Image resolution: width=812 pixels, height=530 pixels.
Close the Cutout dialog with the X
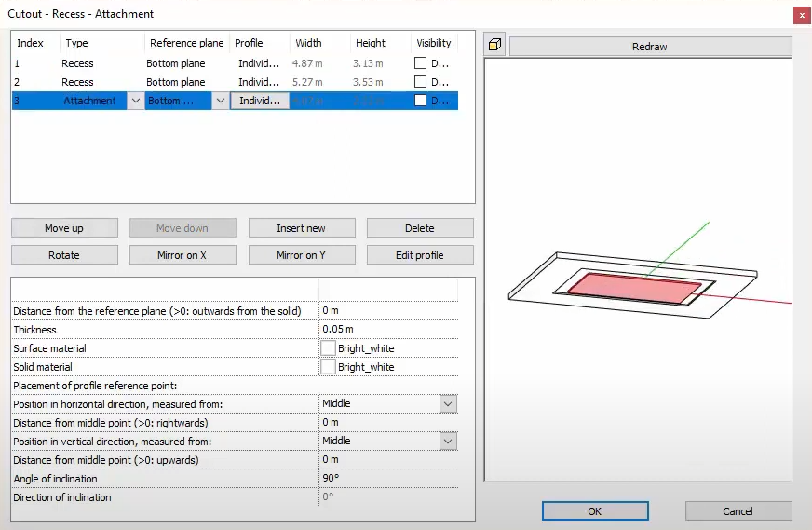[801, 15]
